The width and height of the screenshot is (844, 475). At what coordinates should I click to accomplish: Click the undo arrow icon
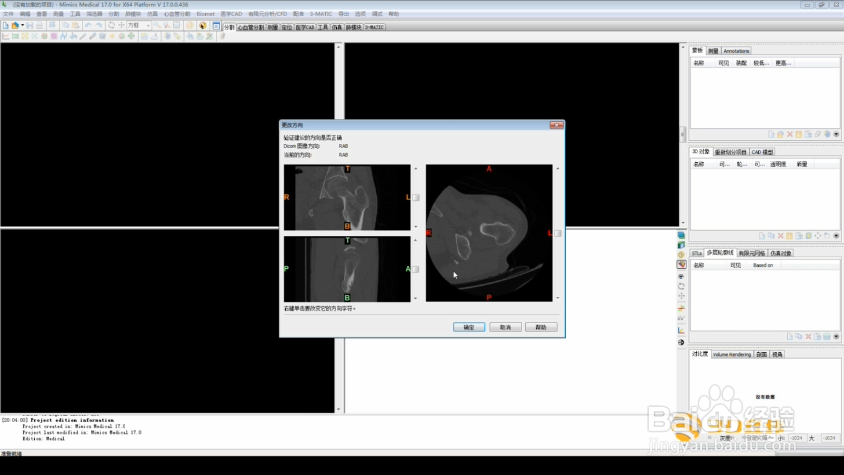point(88,25)
